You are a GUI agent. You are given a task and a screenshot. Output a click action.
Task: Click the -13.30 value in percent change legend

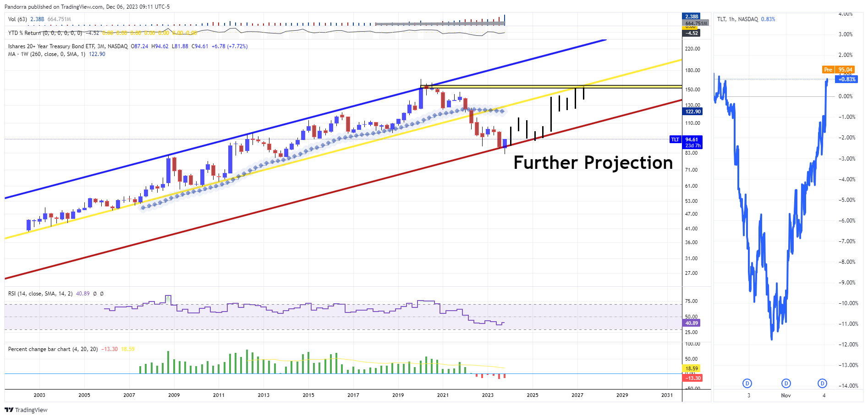point(110,349)
